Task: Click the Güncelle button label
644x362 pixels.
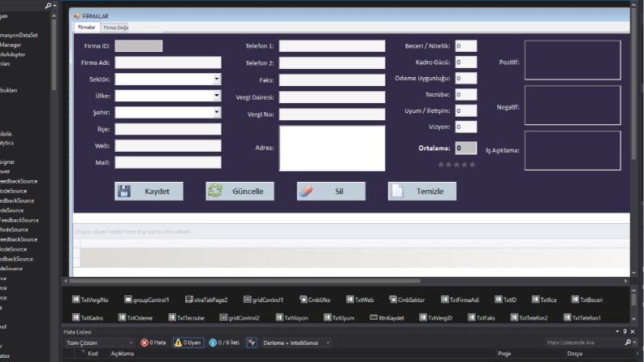Action: pos(248,192)
